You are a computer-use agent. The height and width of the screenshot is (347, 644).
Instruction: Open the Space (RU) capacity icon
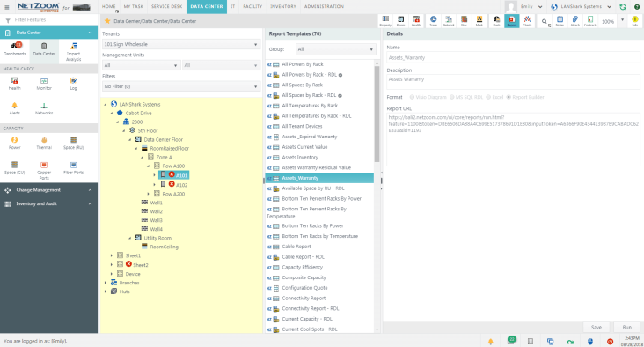(x=74, y=143)
